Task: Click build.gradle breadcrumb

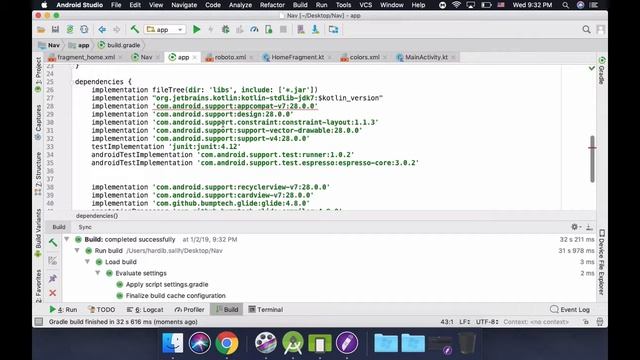Action: tap(119, 45)
